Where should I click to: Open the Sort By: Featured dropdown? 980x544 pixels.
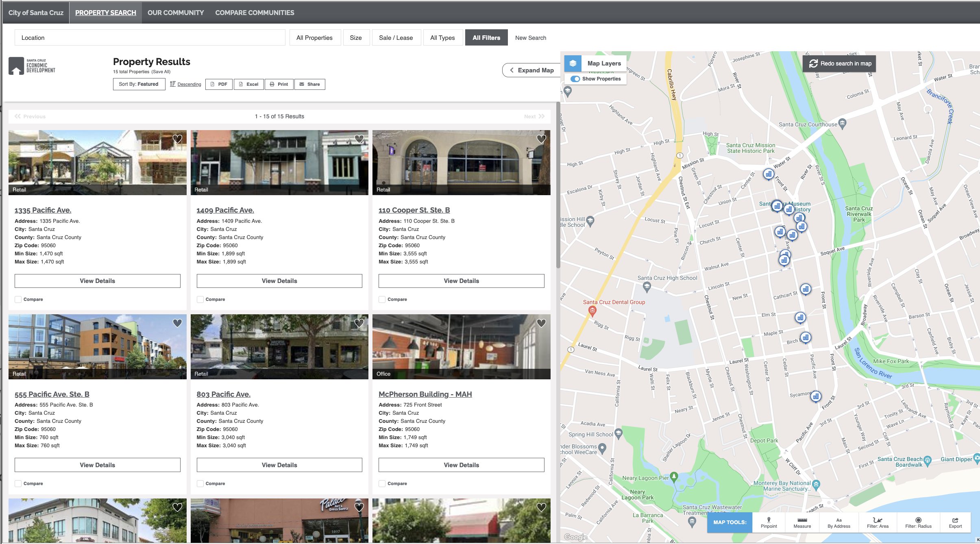(x=139, y=84)
